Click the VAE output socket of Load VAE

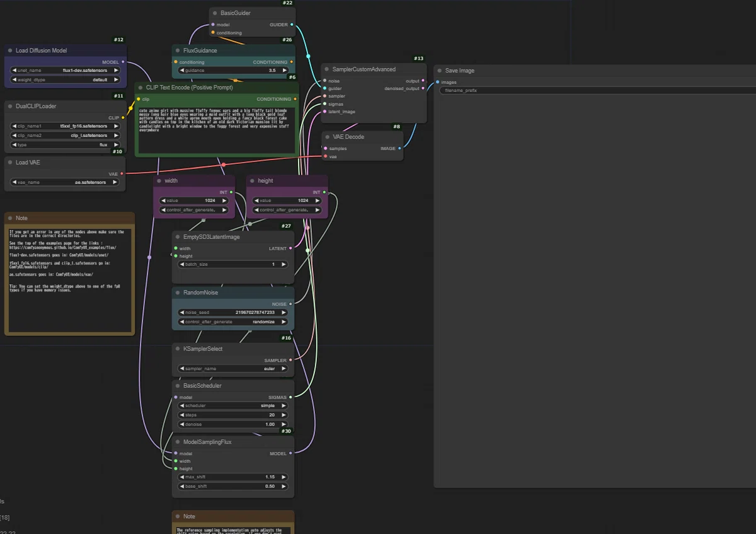122,174
